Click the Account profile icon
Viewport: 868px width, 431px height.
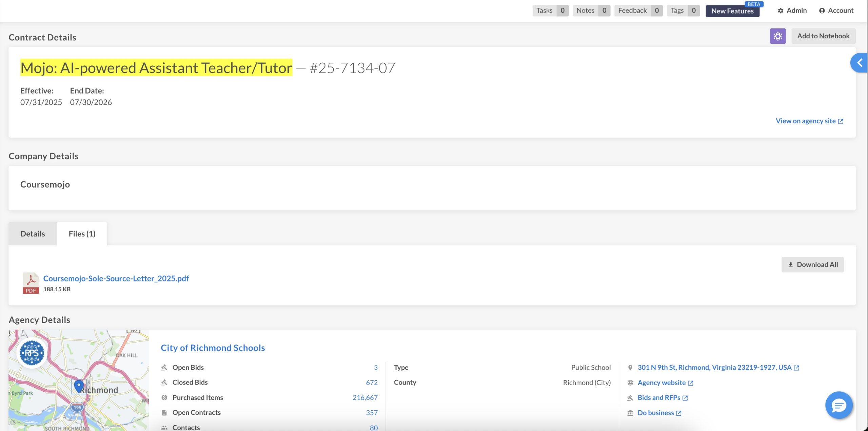(x=822, y=11)
